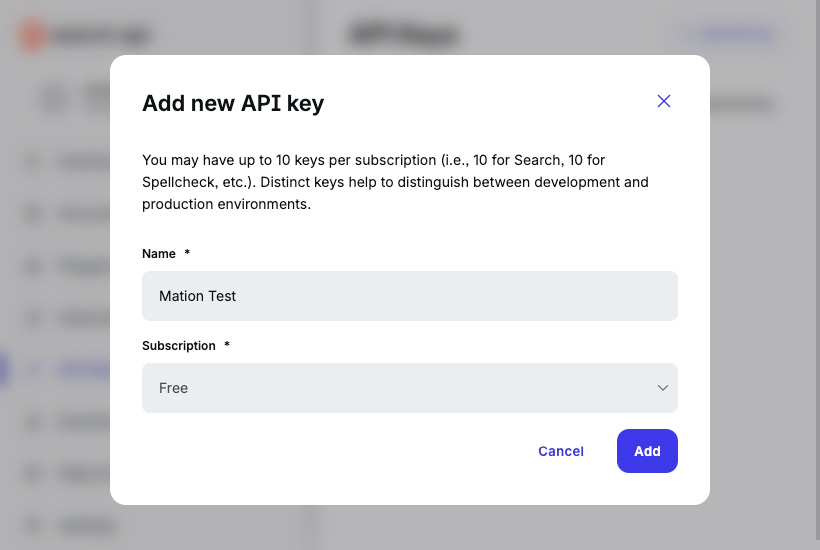Click the blurred API Keys page heading
820x550 pixels.
pyautogui.click(x=404, y=35)
